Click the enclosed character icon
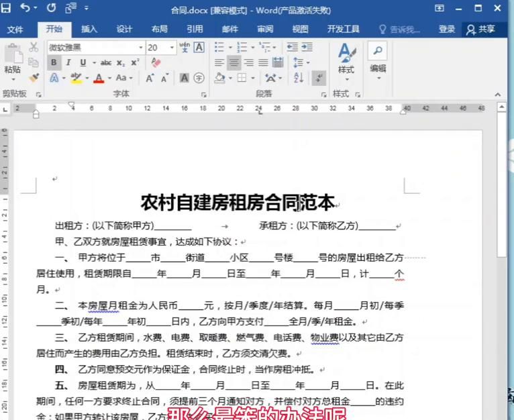Screen dimensions: 514x420 point(199,78)
